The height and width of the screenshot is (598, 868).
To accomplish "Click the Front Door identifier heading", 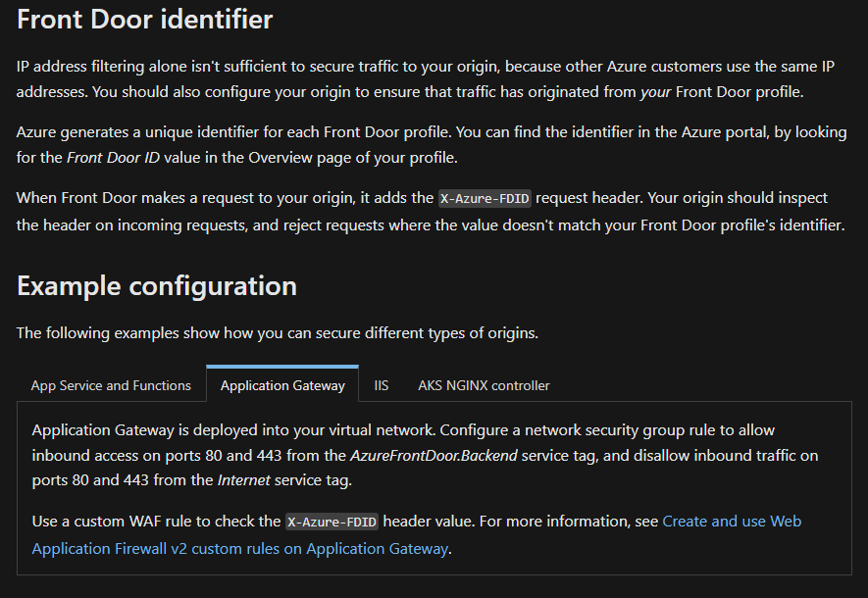I will tap(144, 19).
